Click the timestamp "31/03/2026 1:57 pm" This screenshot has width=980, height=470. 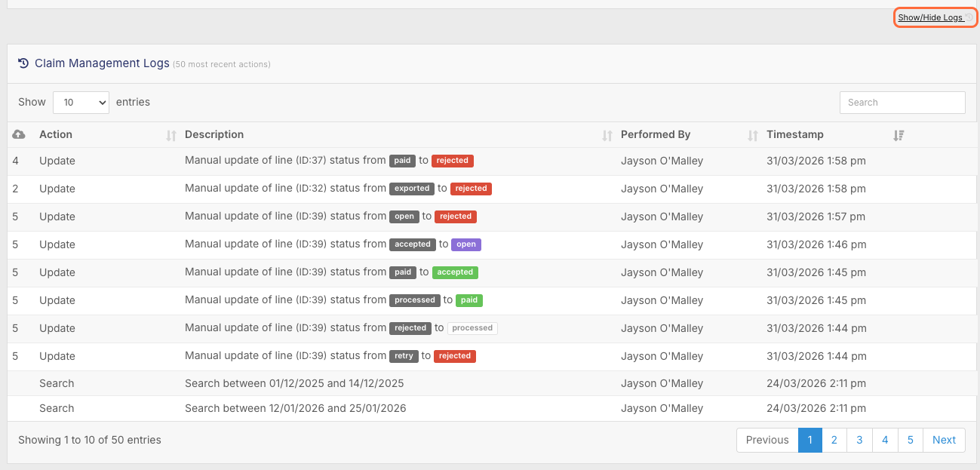(816, 217)
